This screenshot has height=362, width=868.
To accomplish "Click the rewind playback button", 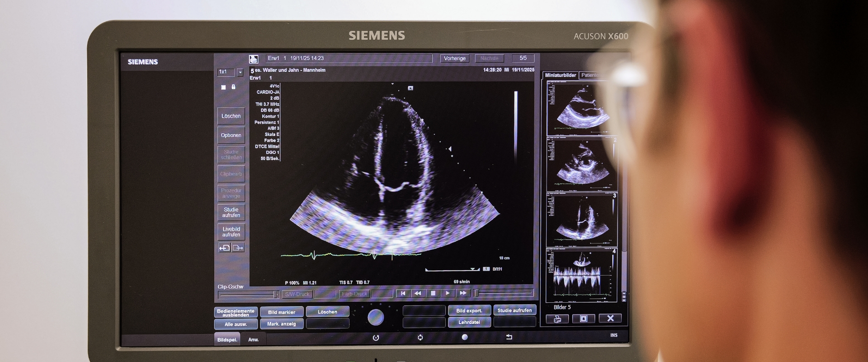I will [418, 294].
